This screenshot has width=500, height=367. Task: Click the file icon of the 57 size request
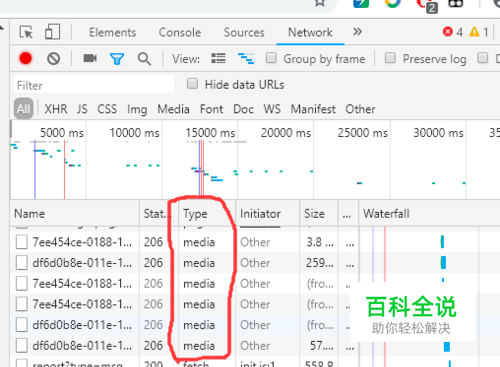pos(22,345)
